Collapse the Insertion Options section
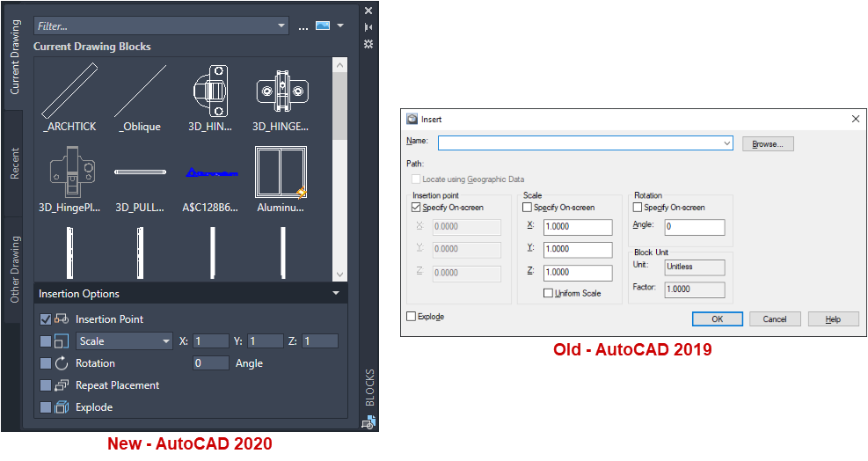The height and width of the screenshot is (461, 868). [335, 293]
